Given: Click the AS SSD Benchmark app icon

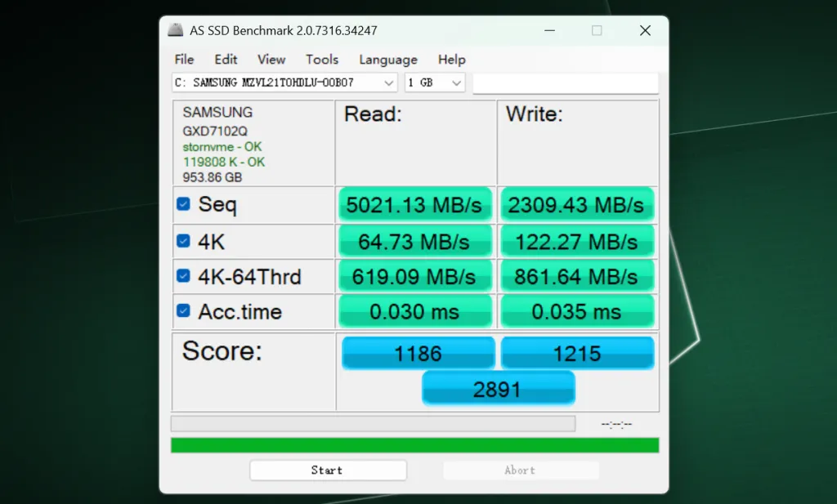Looking at the screenshot, I should (175, 31).
